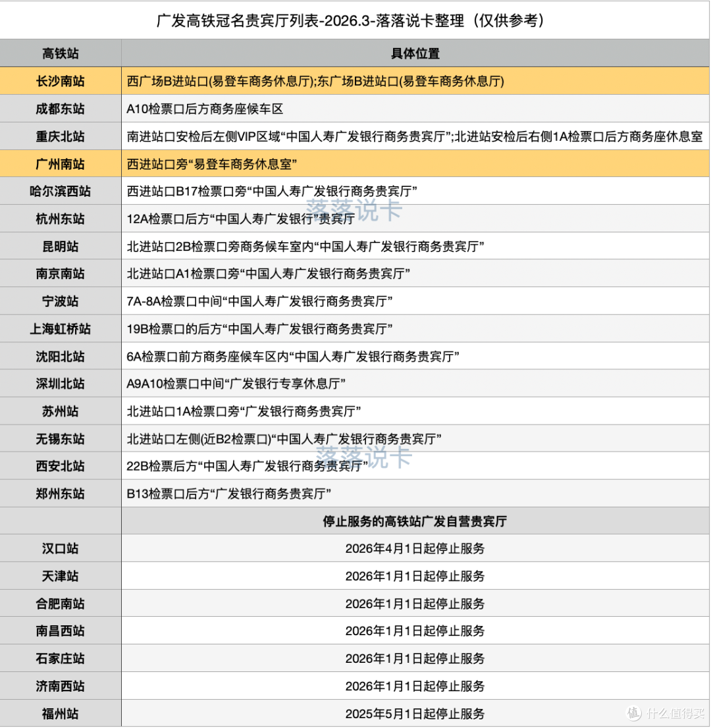This screenshot has height=728, width=711.
Task: Select the A9A10检票口中间 location cell
Action: point(415,384)
